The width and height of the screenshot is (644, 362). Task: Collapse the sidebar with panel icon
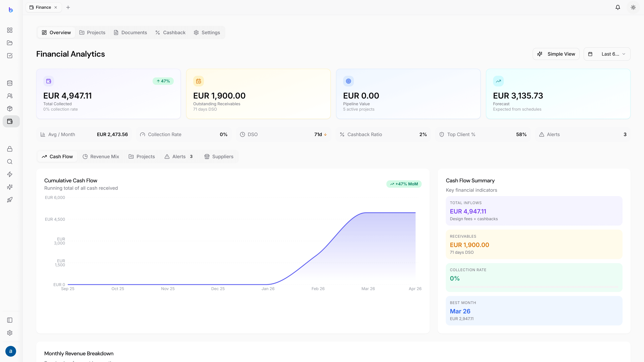click(10, 320)
